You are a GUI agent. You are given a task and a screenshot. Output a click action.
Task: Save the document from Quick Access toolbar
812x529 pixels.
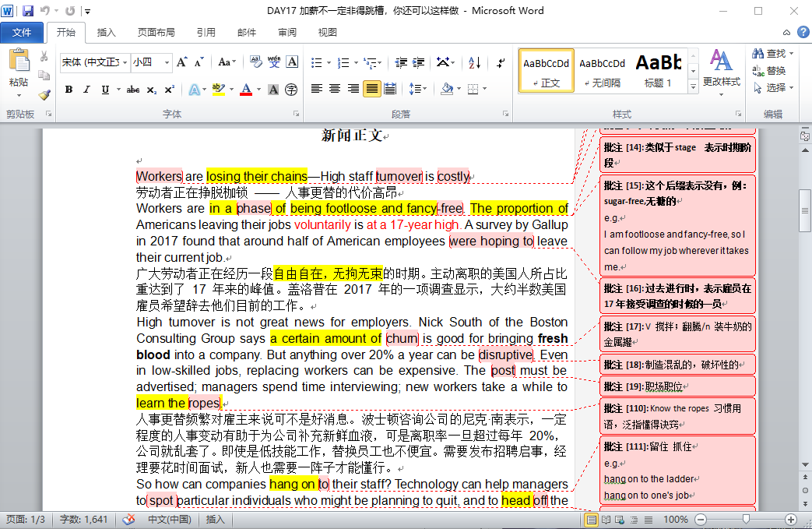(28, 11)
